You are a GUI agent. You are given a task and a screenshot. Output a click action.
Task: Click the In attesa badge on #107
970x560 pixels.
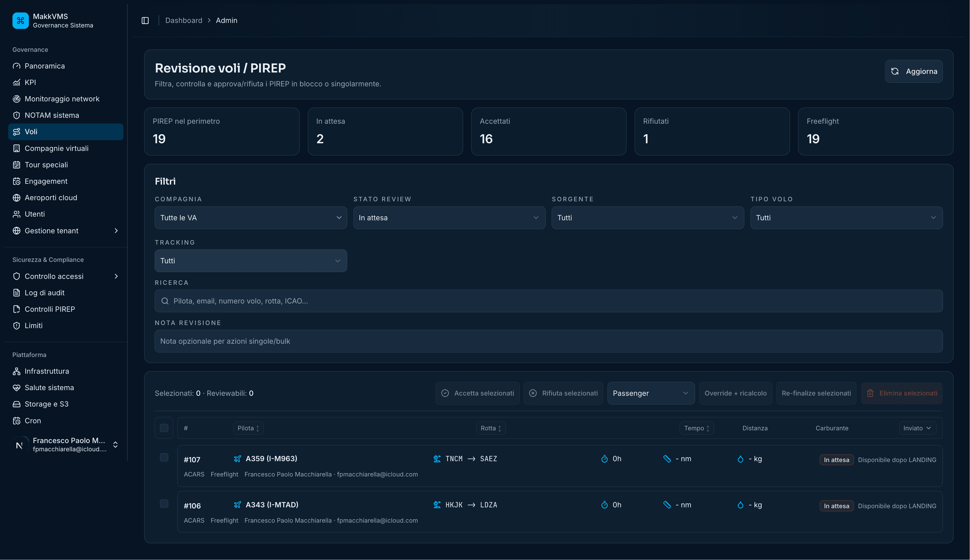pos(836,459)
